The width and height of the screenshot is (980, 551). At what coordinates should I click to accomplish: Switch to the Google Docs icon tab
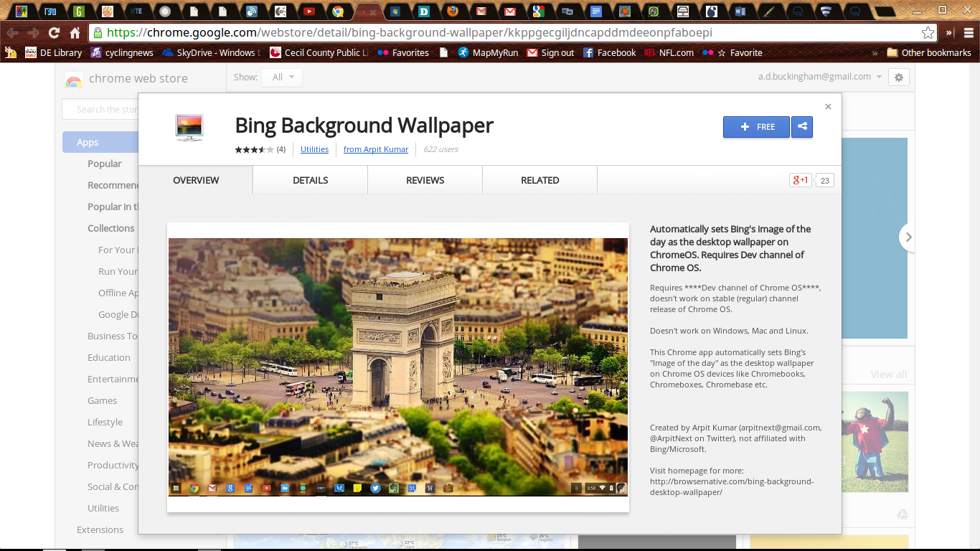coord(595,11)
